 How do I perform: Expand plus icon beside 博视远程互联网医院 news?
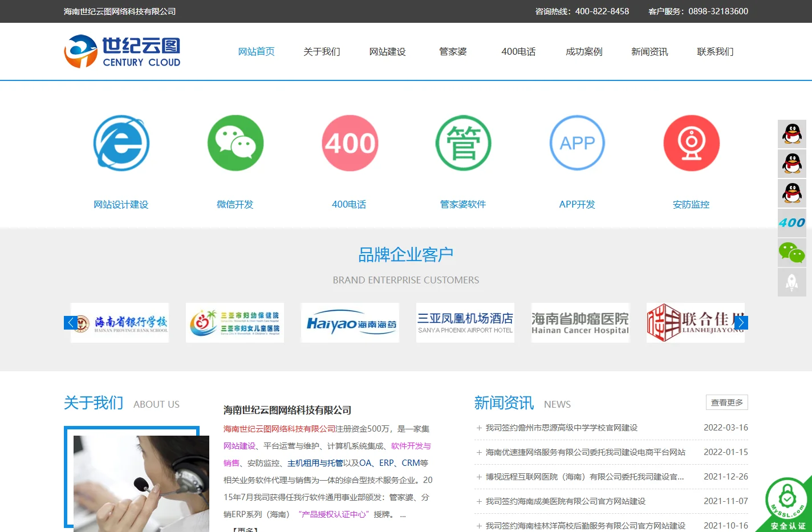pos(479,477)
